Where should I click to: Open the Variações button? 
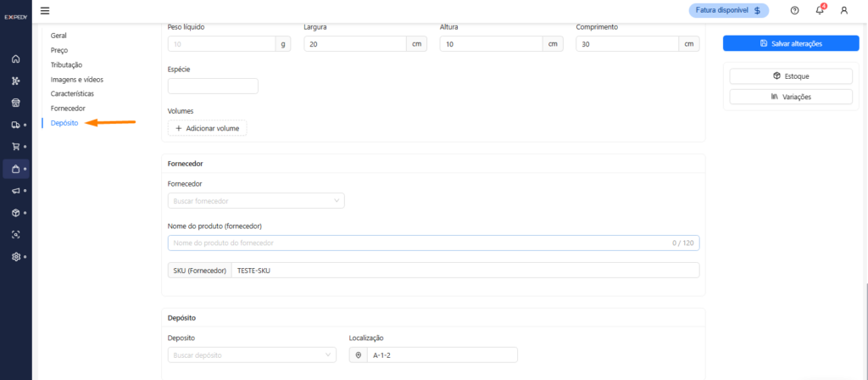[x=791, y=97]
